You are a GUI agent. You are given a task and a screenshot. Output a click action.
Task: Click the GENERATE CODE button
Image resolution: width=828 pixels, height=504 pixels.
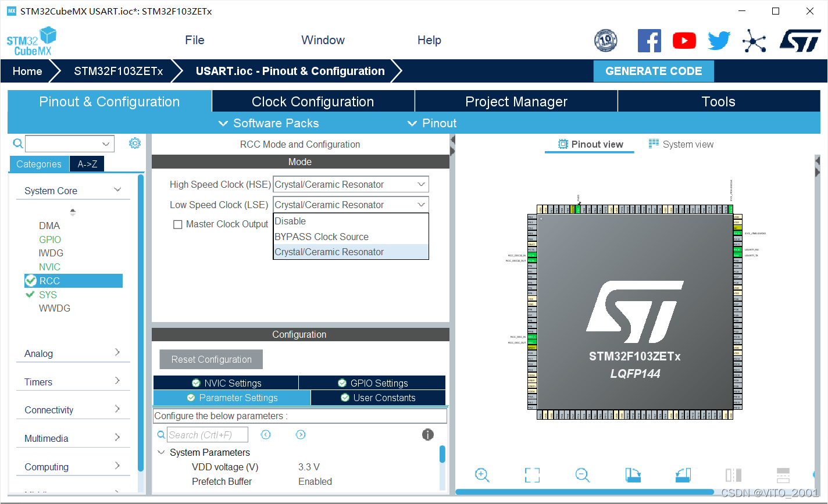654,71
